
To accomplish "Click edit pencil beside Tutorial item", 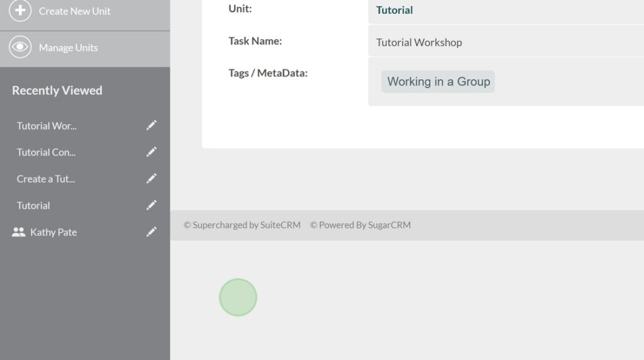I will pyautogui.click(x=152, y=205).
